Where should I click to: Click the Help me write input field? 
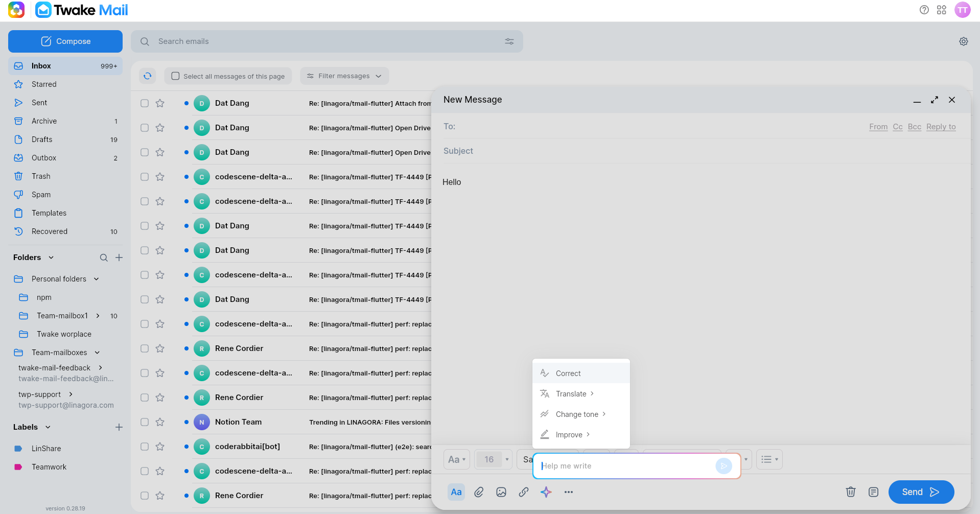point(626,466)
